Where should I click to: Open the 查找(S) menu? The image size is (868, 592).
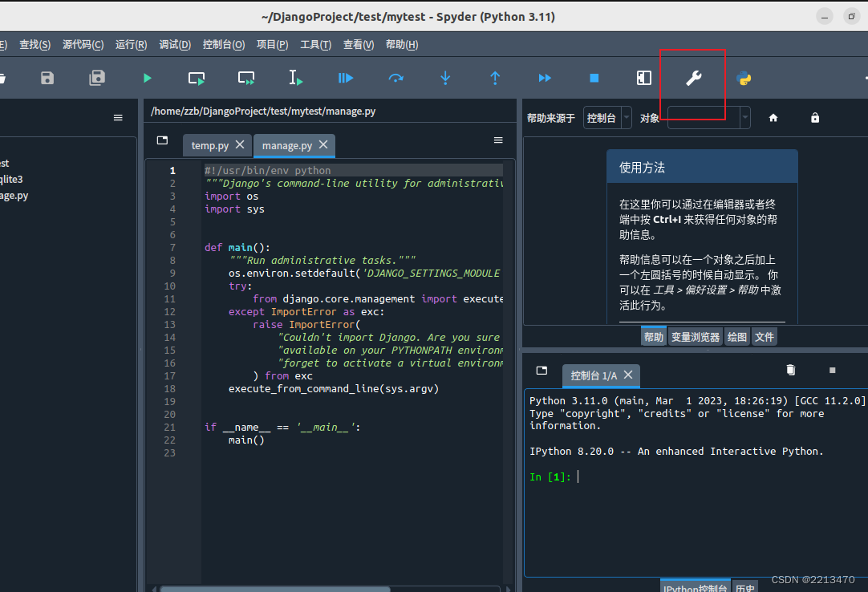click(34, 45)
